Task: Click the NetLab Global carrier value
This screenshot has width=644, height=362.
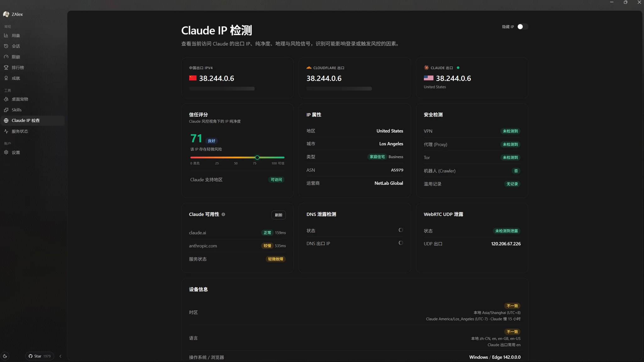Action: pos(389,183)
